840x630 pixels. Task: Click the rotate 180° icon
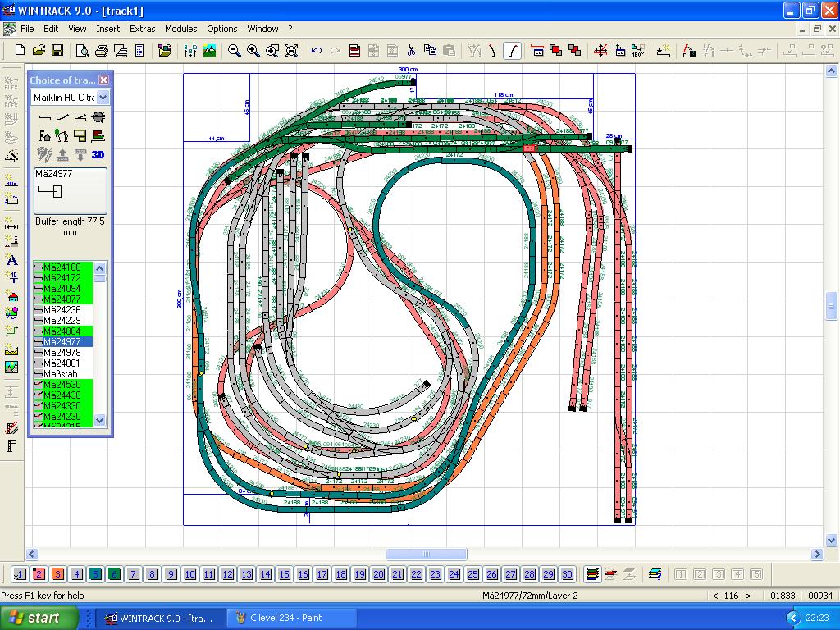pyautogui.click(x=638, y=50)
